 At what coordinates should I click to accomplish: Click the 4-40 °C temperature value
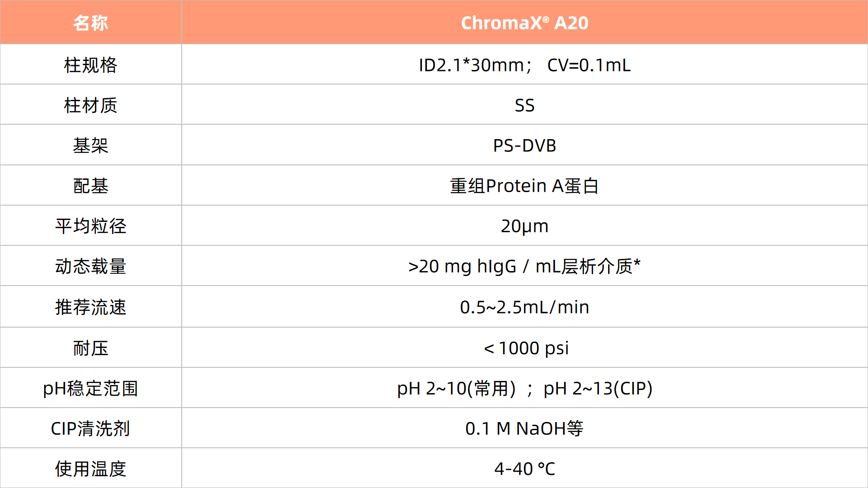[x=524, y=469]
